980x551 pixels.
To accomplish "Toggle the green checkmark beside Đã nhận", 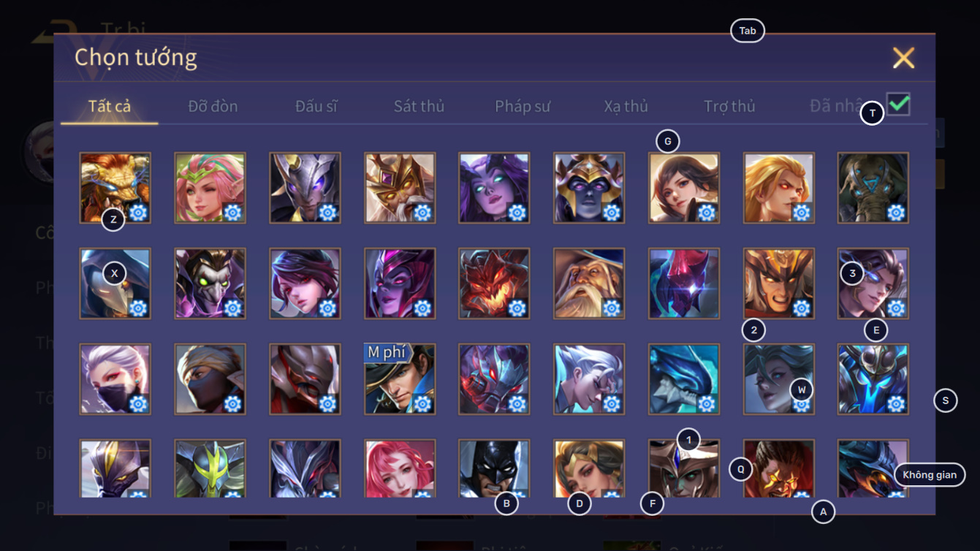I will 898,104.
